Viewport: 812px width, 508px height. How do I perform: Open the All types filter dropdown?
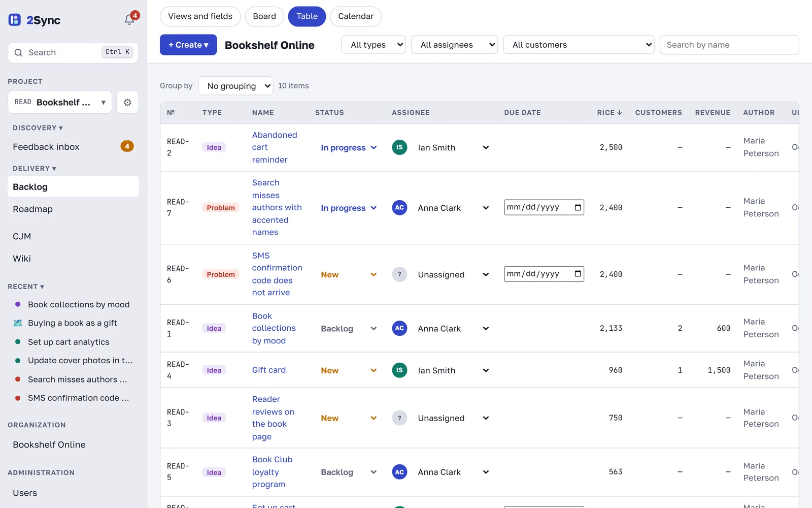coord(374,45)
